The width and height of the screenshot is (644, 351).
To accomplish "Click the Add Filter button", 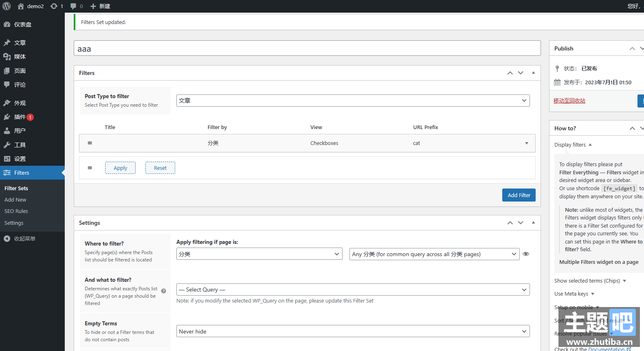I will [519, 195].
